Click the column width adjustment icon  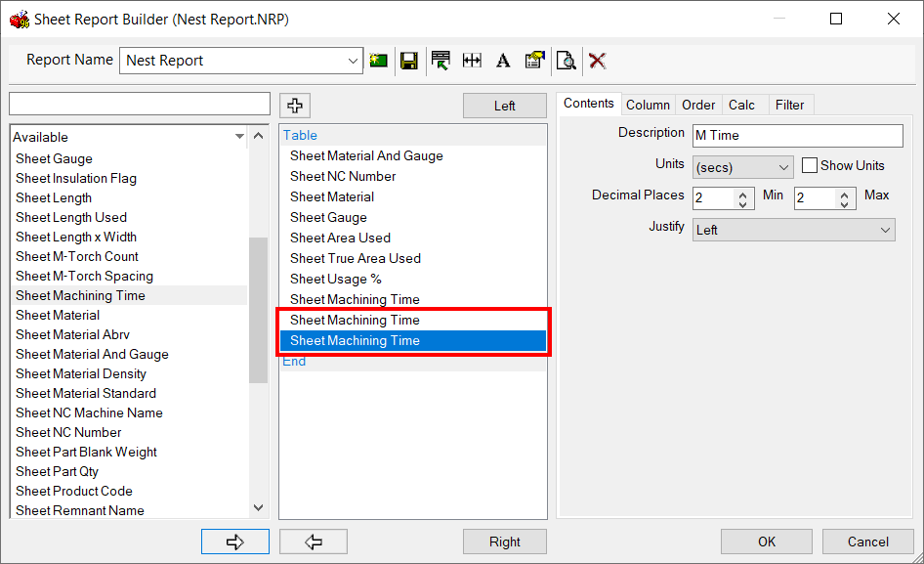pos(472,60)
